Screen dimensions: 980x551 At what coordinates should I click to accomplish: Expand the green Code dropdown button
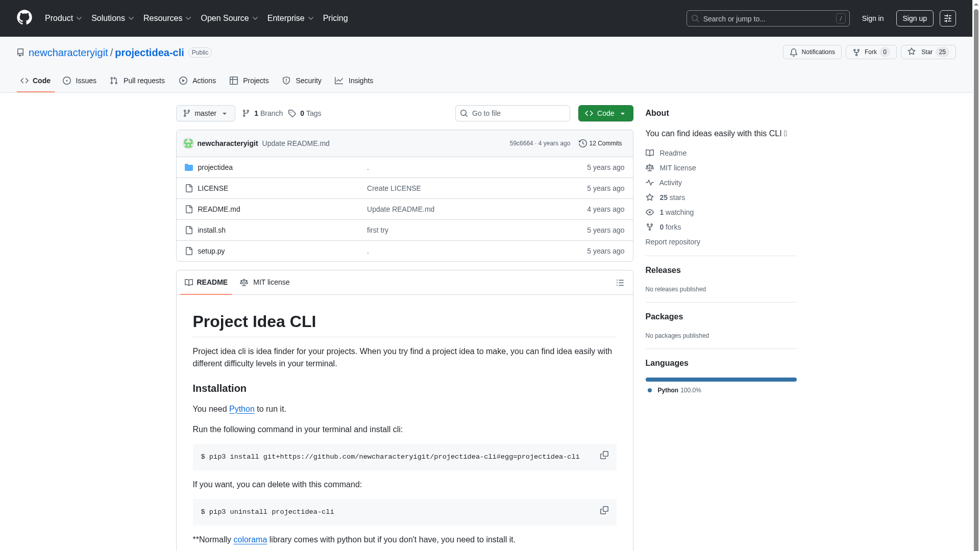[x=605, y=113]
